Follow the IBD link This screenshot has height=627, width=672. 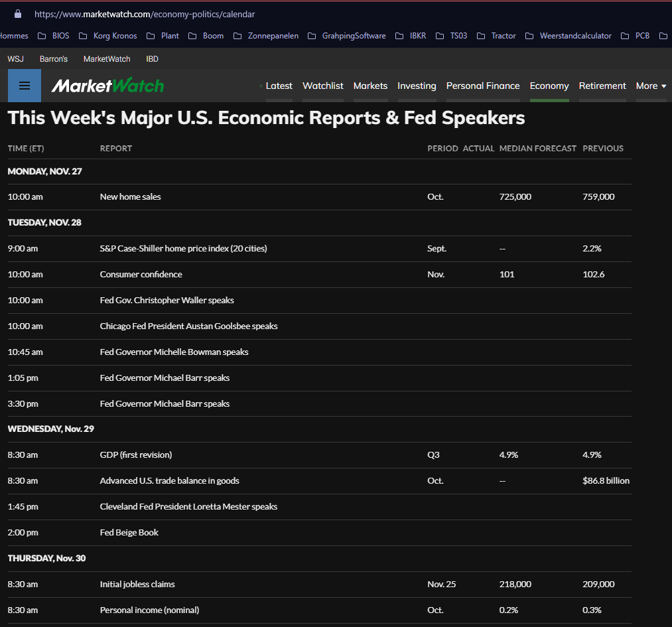coord(152,59)
